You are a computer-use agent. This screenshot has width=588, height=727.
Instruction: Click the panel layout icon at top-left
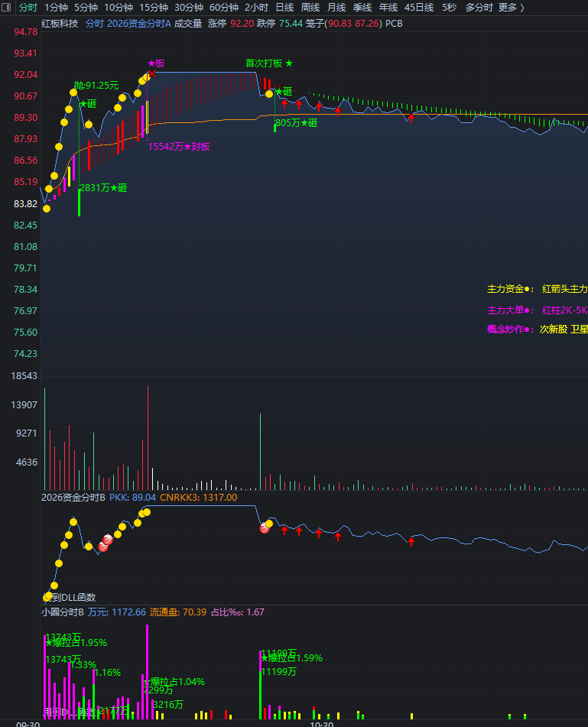pos(6,8)
